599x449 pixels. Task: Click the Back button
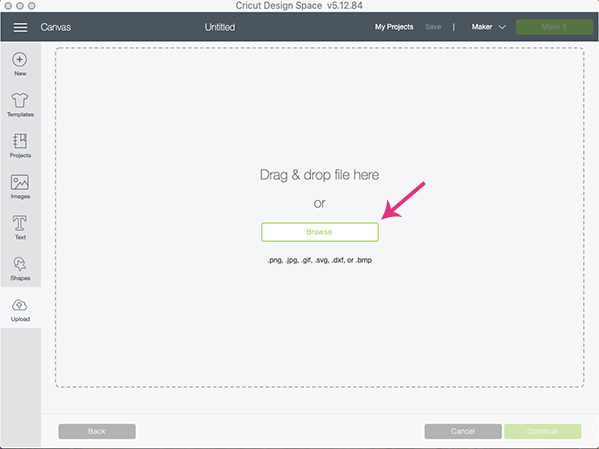[97, 431]
